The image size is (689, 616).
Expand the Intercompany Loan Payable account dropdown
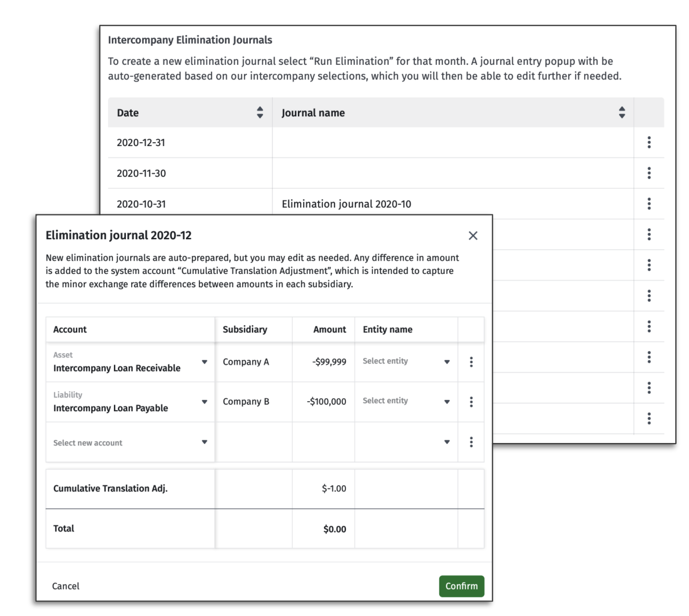click(x=205, y=402)
